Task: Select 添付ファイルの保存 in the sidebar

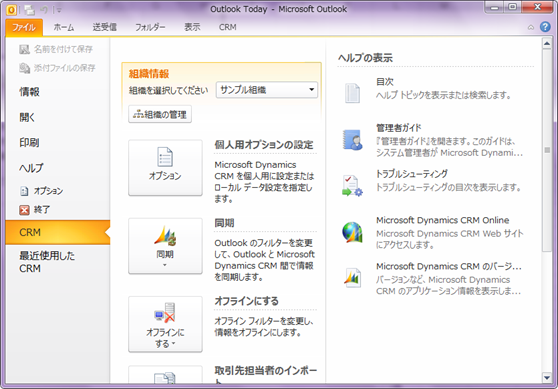Action: [58, 68]
